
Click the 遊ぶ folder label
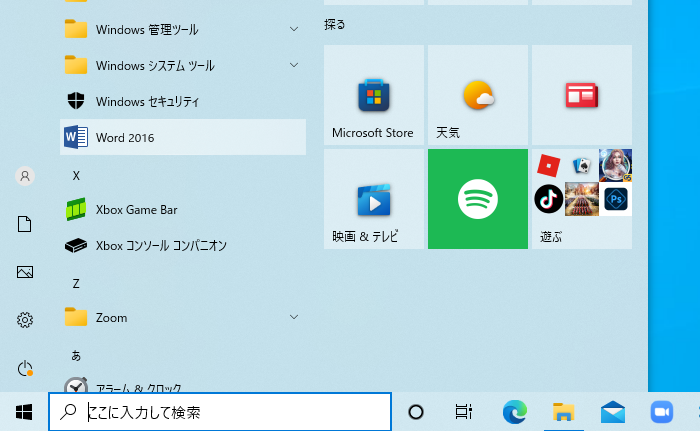[551, 237]
